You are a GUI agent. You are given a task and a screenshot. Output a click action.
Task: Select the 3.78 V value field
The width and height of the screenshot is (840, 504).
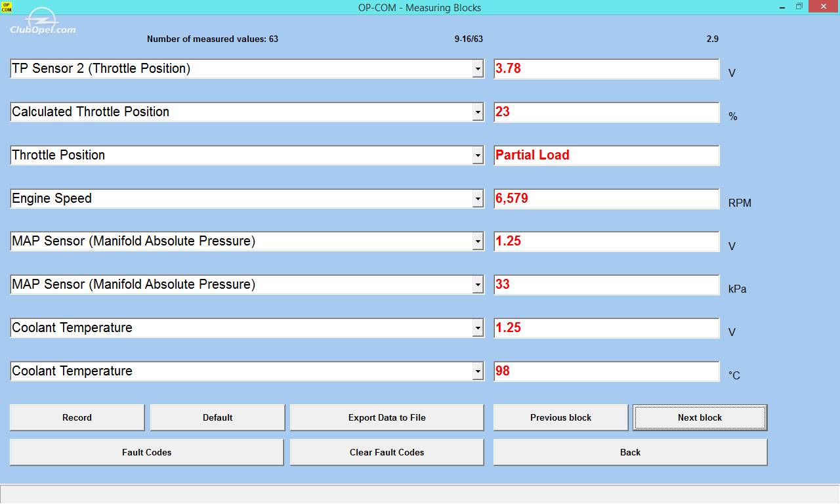[606, 69]
